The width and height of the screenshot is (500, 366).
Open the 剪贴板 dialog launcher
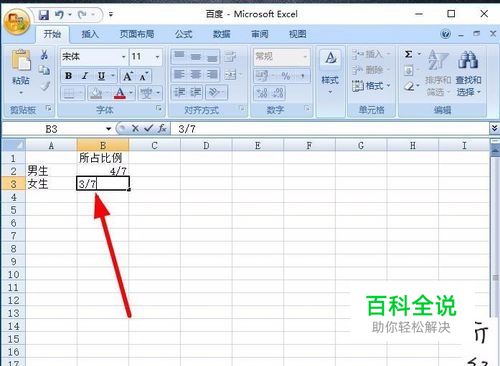(49, 108)
